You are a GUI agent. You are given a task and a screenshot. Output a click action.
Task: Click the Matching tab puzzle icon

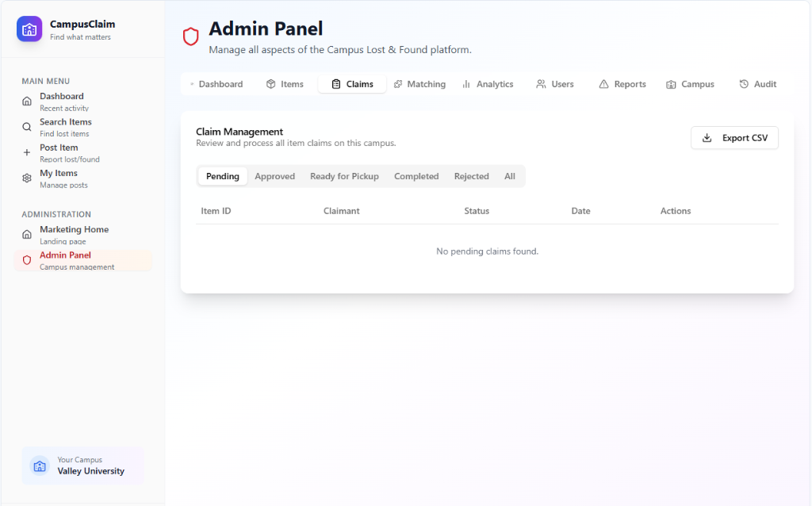[x=398, y=84]
